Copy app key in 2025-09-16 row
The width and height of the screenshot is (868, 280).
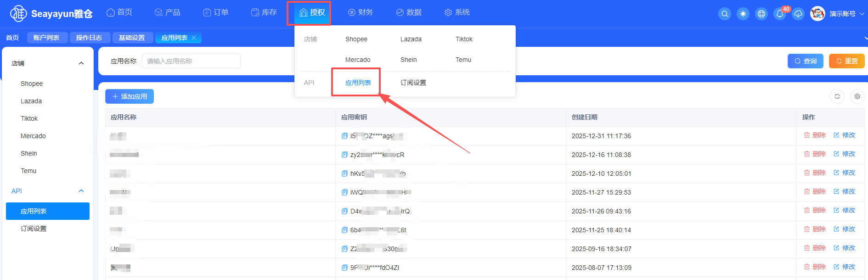click(x=344, y=249)
